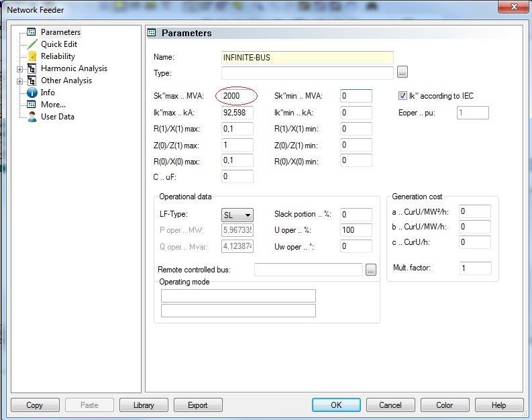Click the C .. uF field
The width and height of the screenshot is (532, 420).
click(x=237, y=176)
